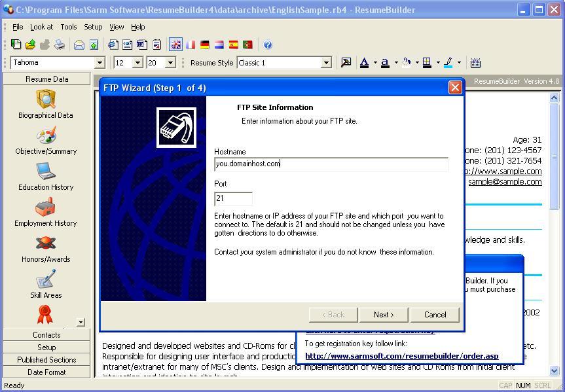
Task: Click the table border color icon
Action: (427, 63)
